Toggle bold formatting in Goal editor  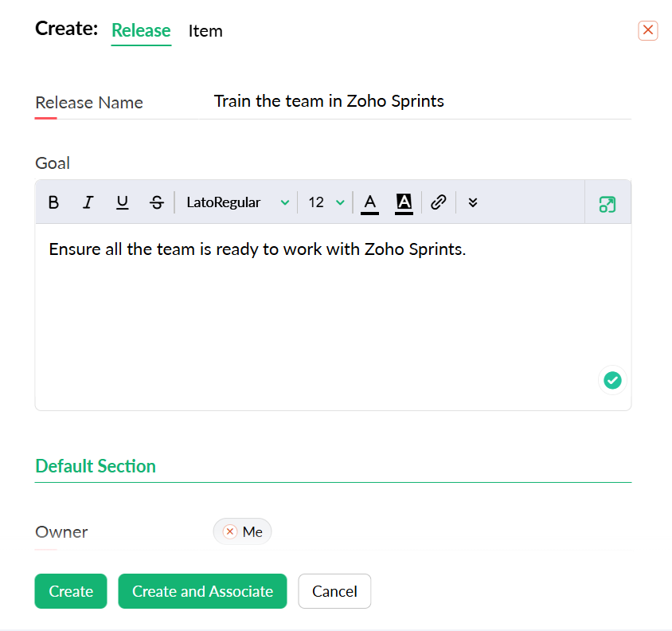coord(53,202)
